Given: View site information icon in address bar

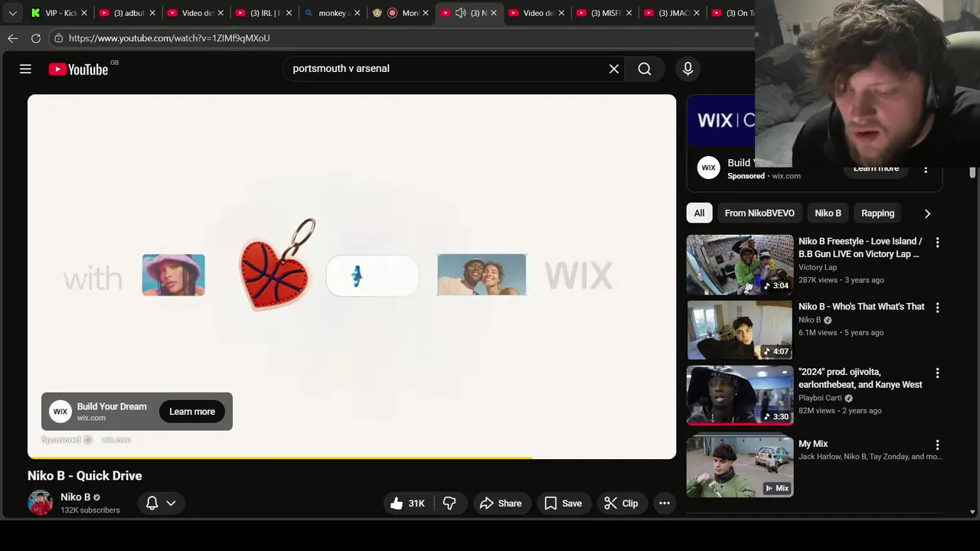Looking at the screenshot, I should [58, 38].
